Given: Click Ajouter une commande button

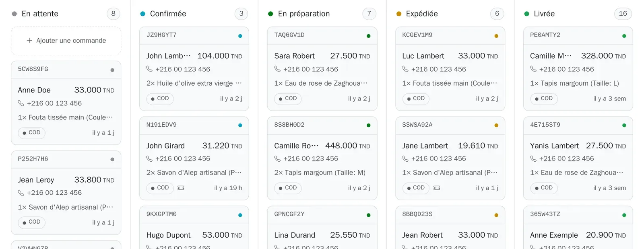Looking at the screenshot, I should coord(66,41).
